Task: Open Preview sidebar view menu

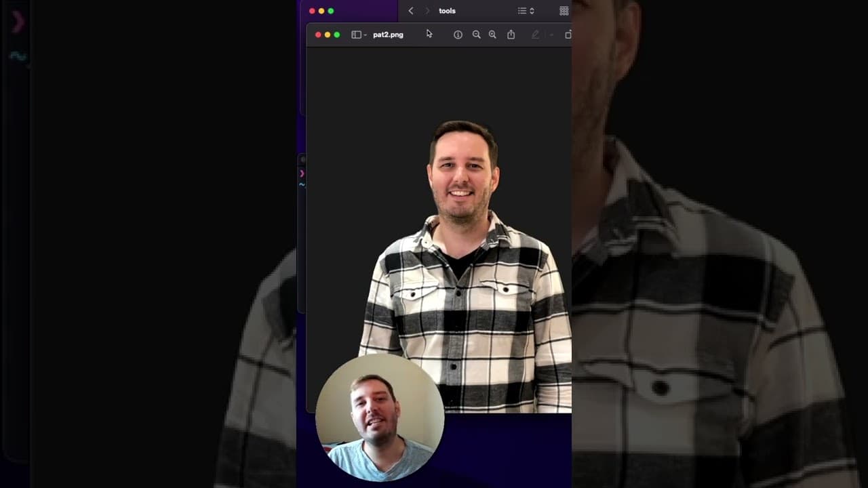Action: (x=359, y=35)
